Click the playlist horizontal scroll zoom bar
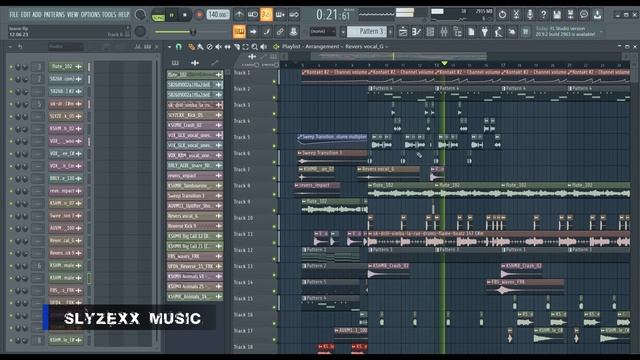Image resolution: width=640 pixels, height=360 pixels. coord(398,56)
